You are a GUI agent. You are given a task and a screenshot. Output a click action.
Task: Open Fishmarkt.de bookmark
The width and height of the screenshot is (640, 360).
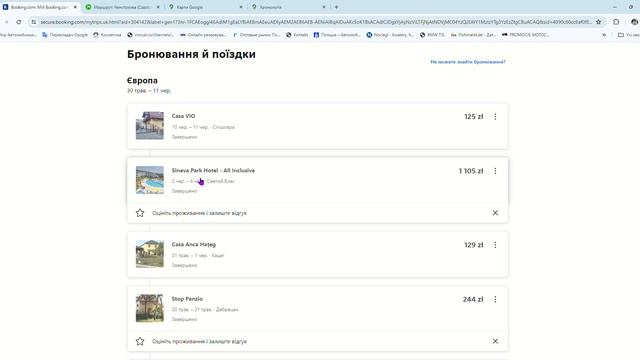(473, 35)
